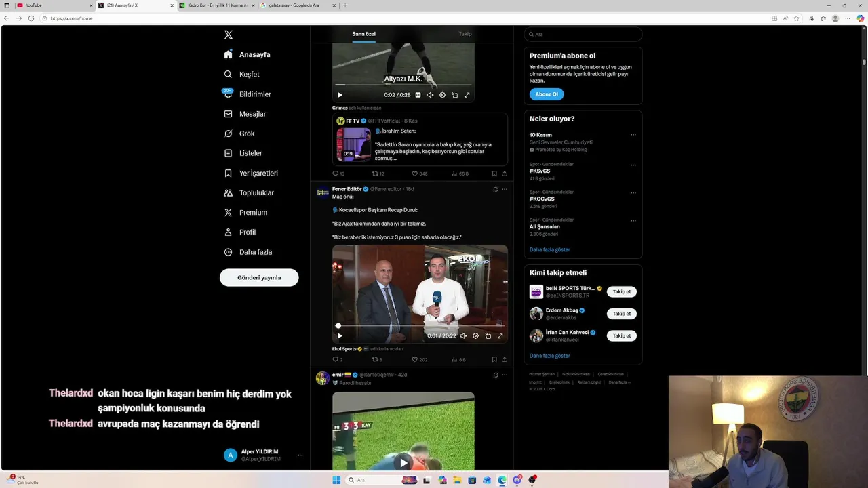
Task: Open the quoted FF TV video thumbnail
Action: coord(353,144)
